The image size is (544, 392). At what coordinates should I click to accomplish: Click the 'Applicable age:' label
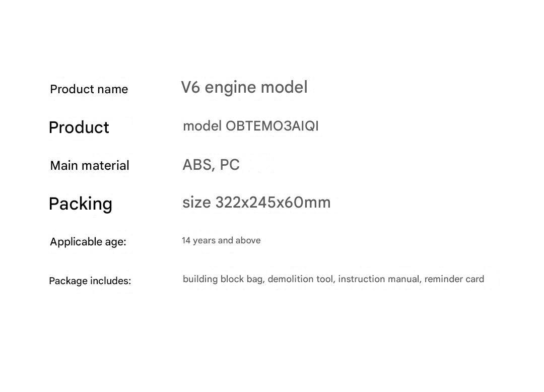(x=88, y=242)
